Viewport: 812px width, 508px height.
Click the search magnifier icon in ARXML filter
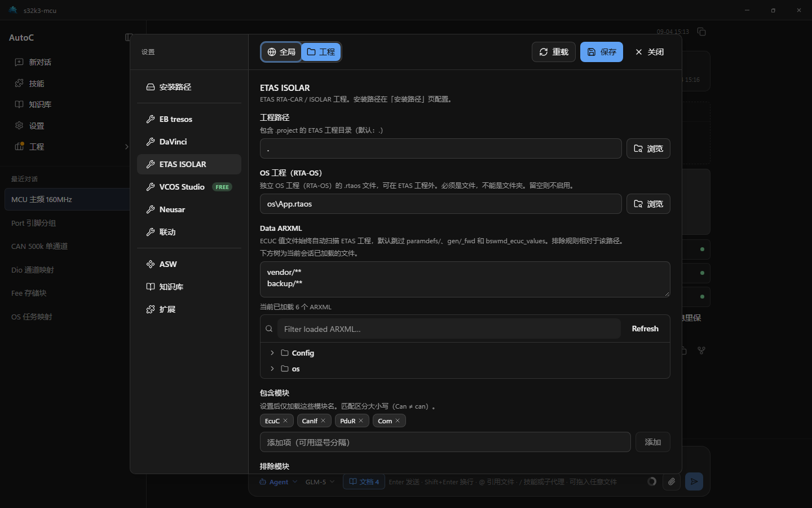coord(269,329)
